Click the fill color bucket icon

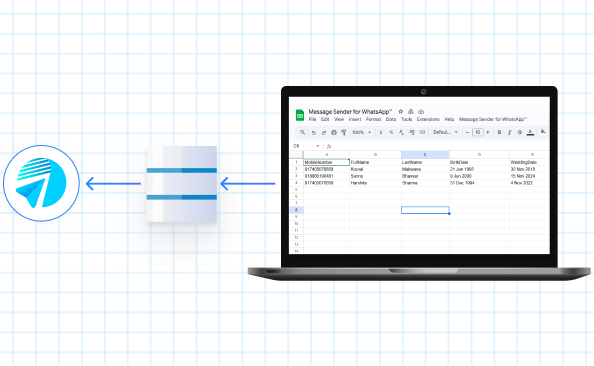(543, 131)
